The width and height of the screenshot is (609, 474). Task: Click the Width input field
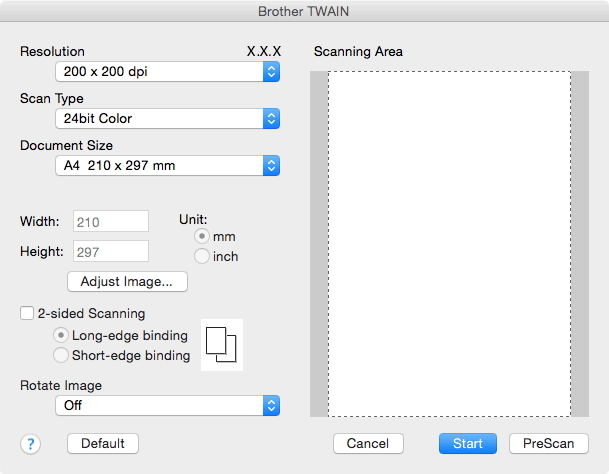click(111, 221)
